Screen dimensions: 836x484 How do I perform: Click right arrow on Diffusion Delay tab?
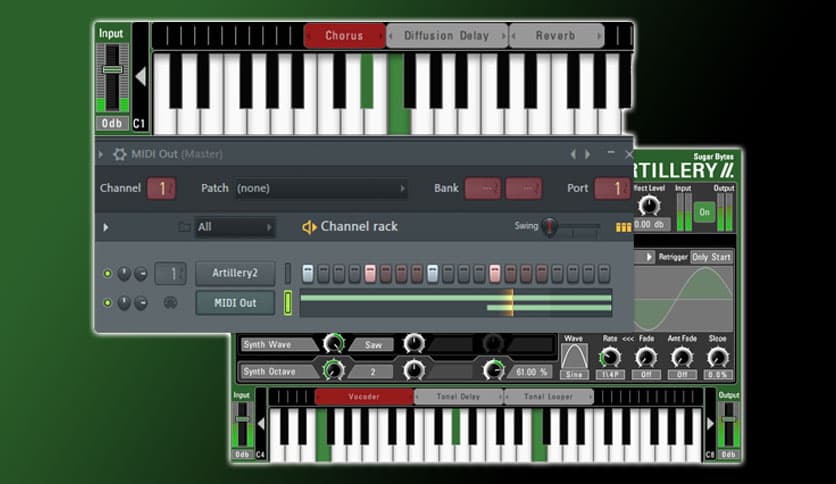pos(503,36)
